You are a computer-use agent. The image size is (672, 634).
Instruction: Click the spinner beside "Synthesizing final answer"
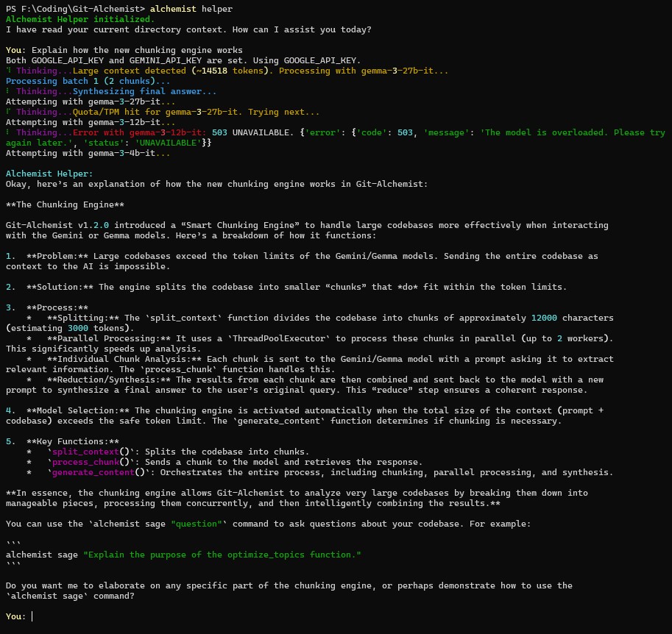(7, 91)
